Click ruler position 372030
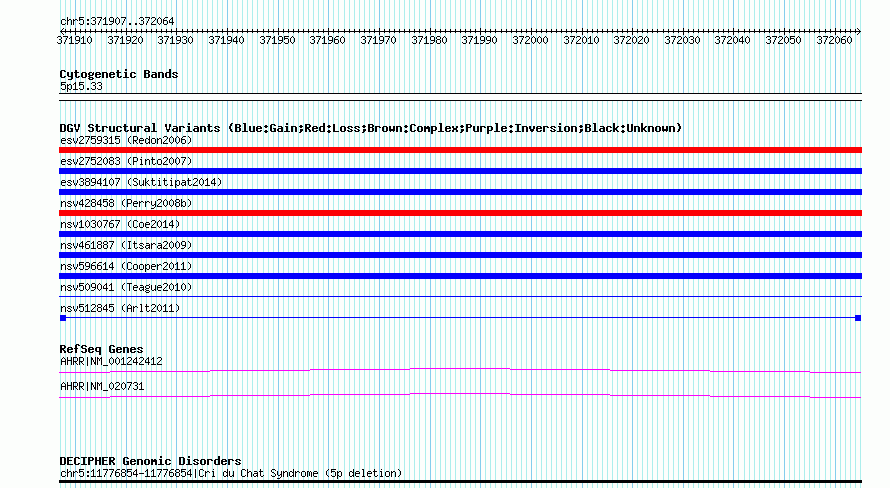The image size is (890, 488). [x=683, y=40]
